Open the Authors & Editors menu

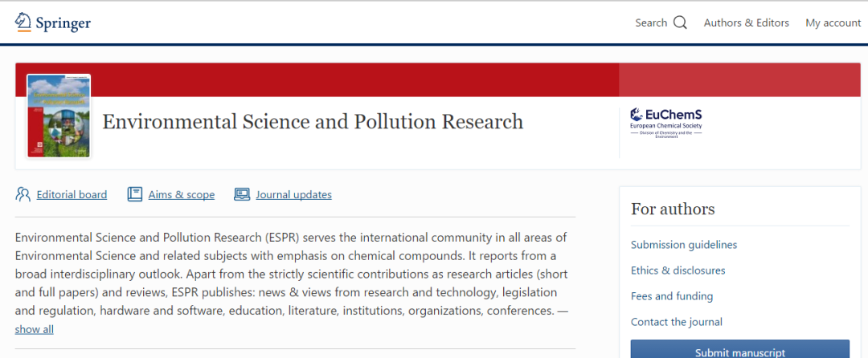746,22
